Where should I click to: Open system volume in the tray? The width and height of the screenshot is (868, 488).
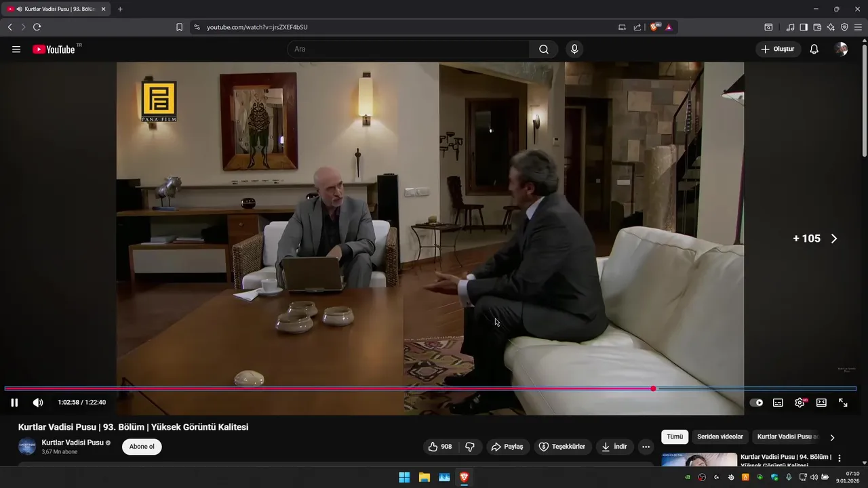pyautogui.click(x=814, y=477)
